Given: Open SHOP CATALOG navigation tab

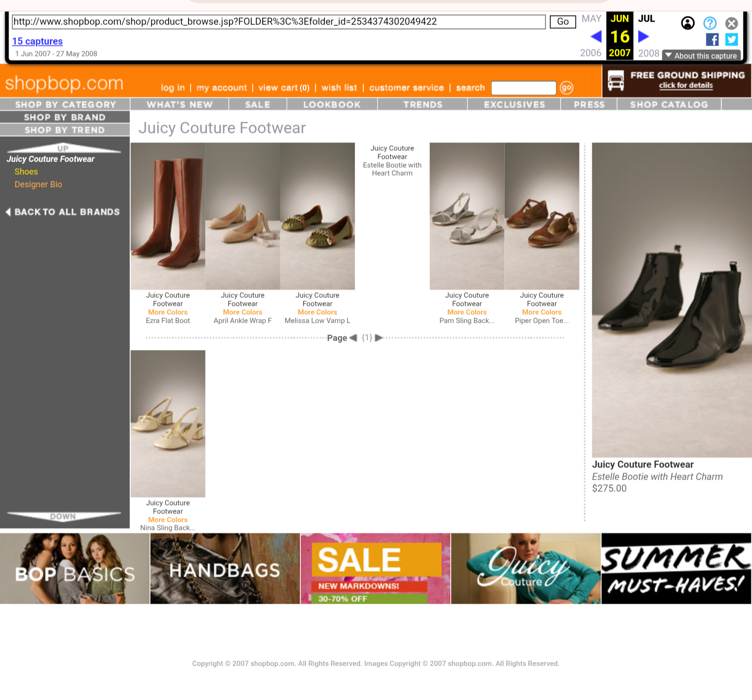Looking at the screenshot, I should (669, 104).
